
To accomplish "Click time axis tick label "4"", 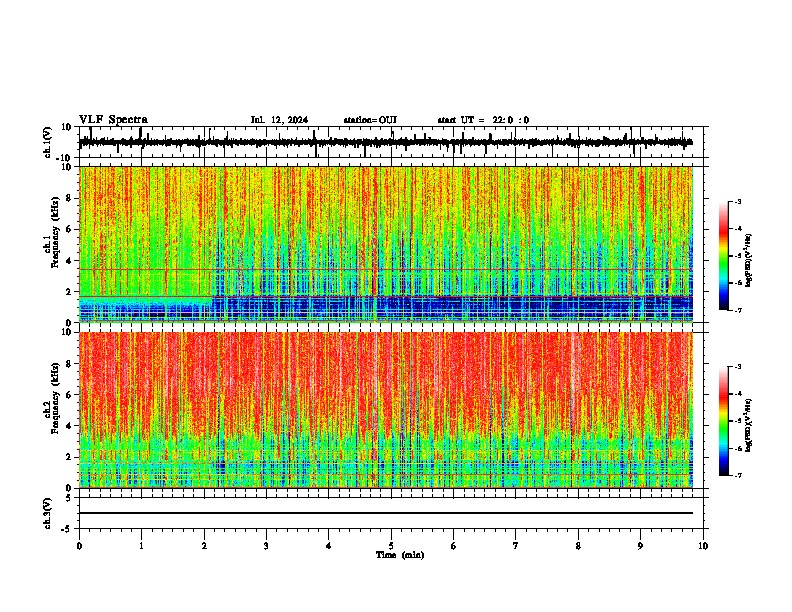I will (x=329, y=546).
